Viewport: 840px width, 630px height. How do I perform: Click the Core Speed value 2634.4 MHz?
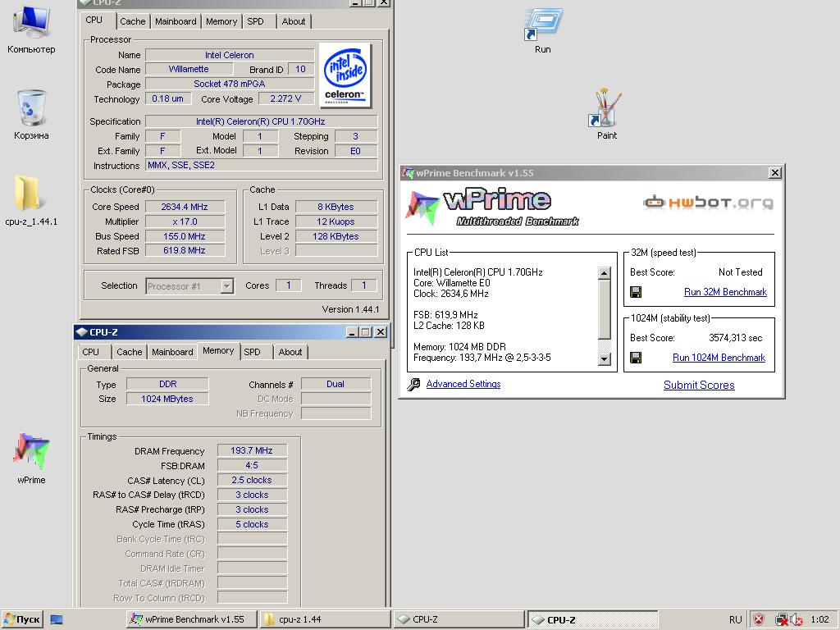(185, 207)
